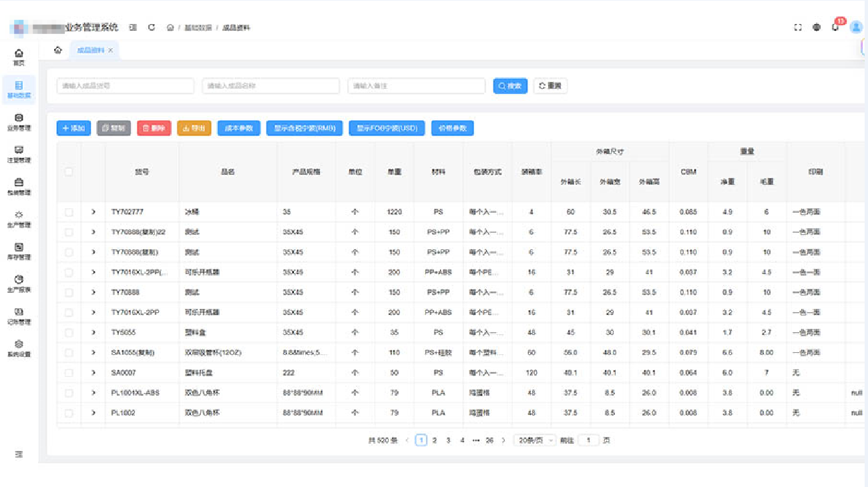This screenshot has width=868, height=487.
Task: Click the previous page arrow in pagination
Action: (x=407, y=440)
